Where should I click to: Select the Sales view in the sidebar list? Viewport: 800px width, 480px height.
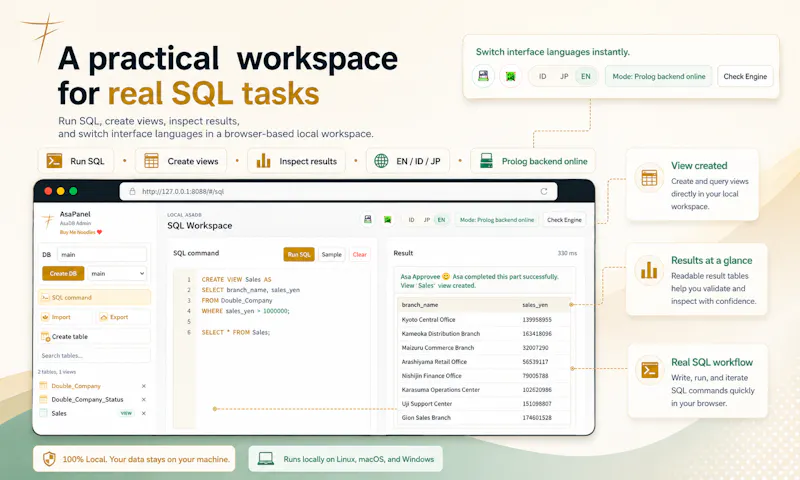59,413
